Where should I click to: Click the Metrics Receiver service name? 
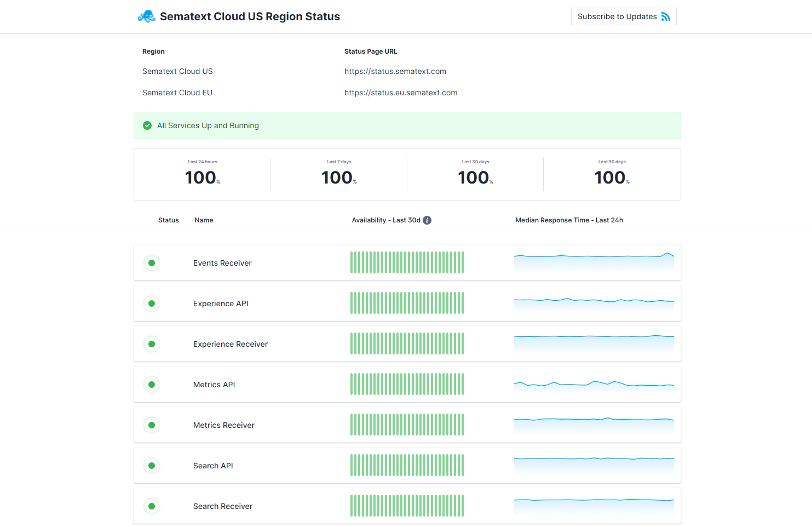(224, 425)
